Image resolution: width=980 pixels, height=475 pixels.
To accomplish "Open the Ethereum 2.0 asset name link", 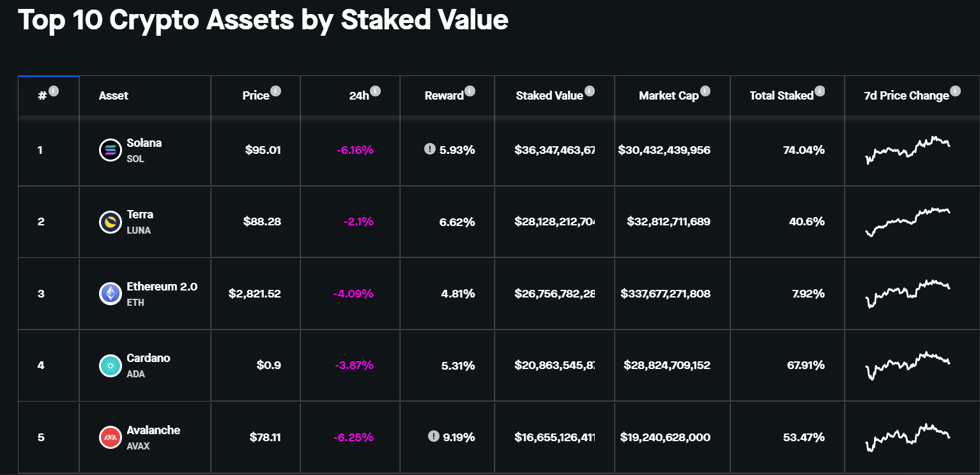I will 162,287.
